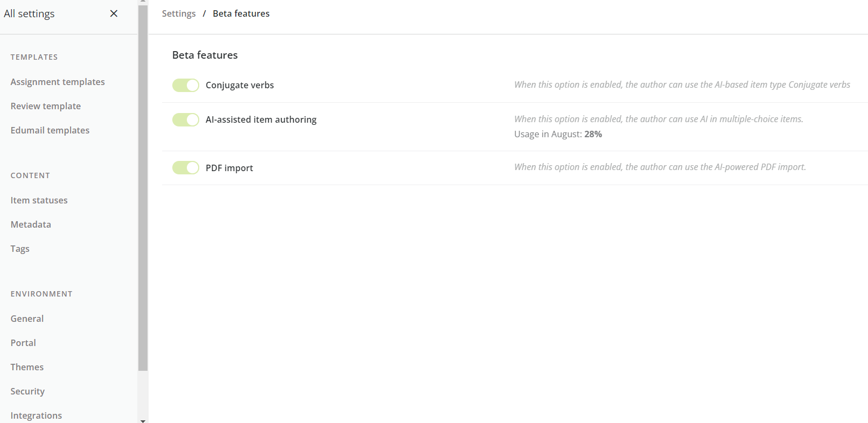The height and width of the screenshot is (423, 868).
Task: Open the Tags configuration page
Action: click(19, 249)
